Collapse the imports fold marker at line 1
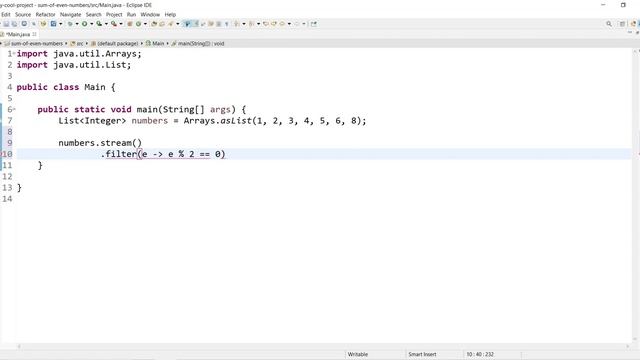 [14, 53]
